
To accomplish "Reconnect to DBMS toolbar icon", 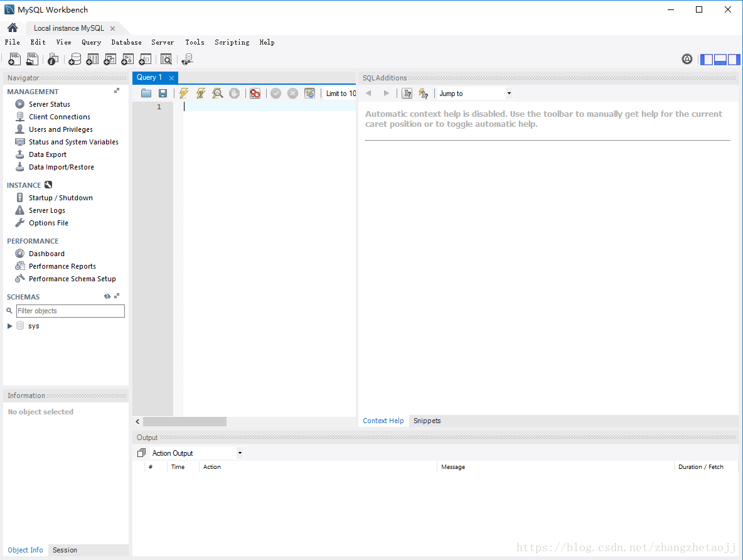I will [x=187, y=59].
